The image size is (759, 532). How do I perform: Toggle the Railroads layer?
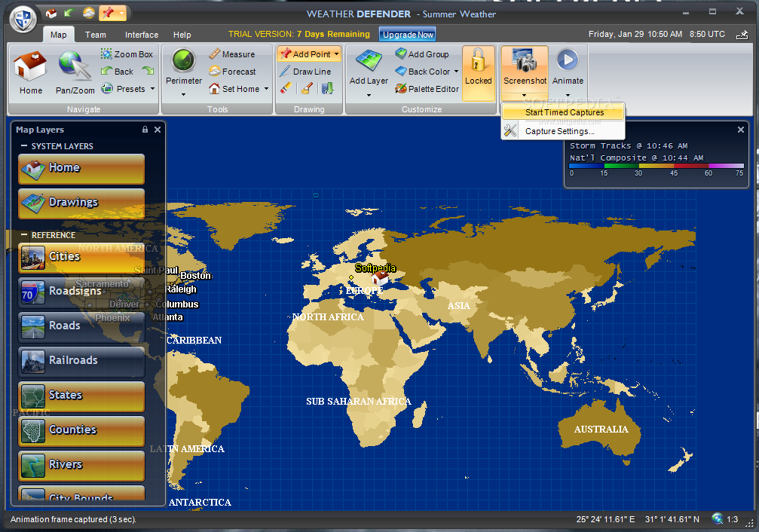[81, 362]
